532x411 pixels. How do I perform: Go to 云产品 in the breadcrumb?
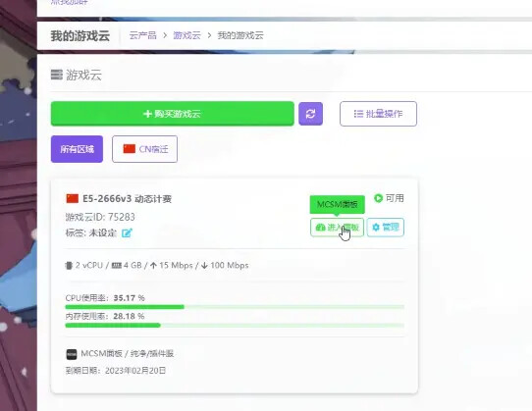[x=143, y=35]
